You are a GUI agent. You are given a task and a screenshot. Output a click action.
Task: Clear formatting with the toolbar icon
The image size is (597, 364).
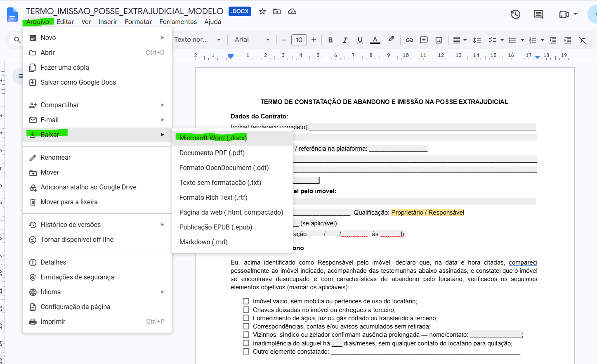click(x=582, y=40)
